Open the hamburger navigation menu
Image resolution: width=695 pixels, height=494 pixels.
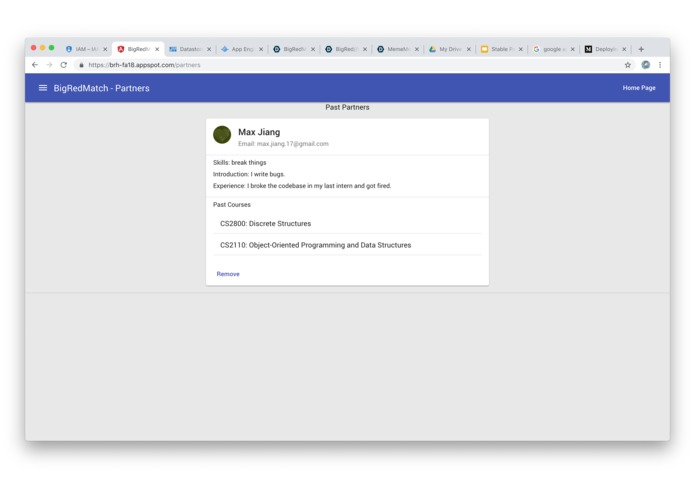[x=43, y=88]
